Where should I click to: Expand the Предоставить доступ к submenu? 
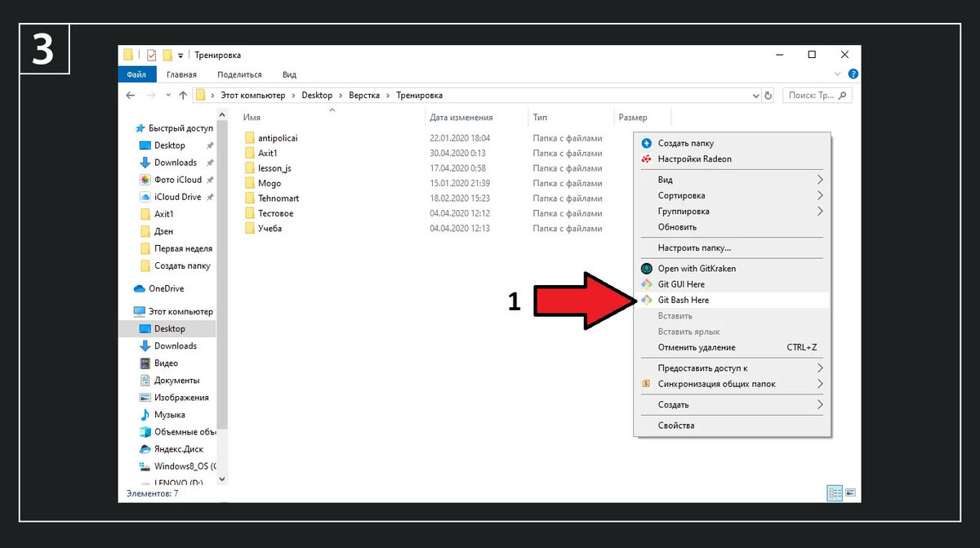[x=820, y=368]
